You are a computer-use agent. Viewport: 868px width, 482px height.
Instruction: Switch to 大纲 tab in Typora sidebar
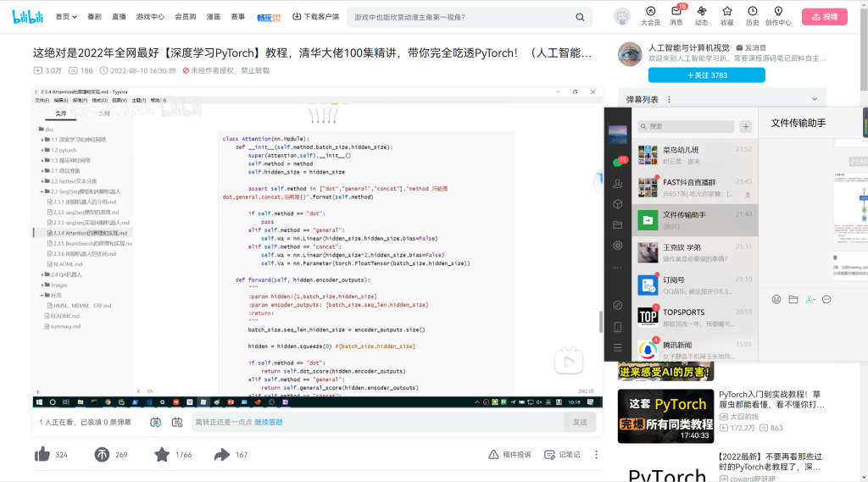104,114
